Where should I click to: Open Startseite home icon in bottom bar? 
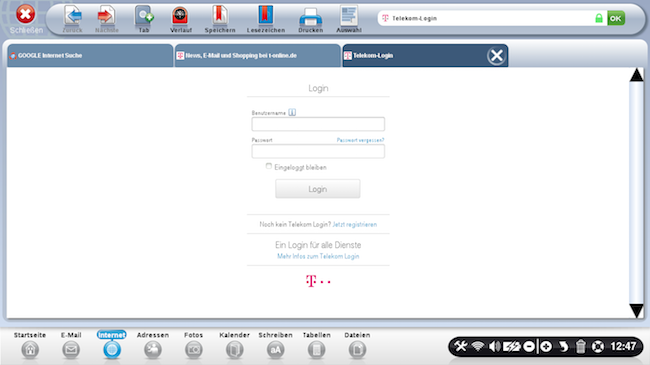(x=30, y=350)
